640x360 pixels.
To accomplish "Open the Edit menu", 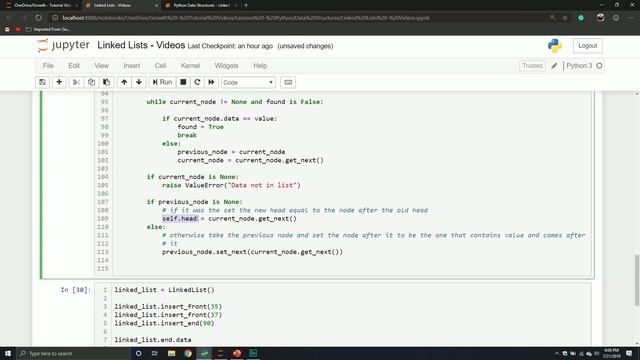I will pyautogui.click(x=74, y=66).
